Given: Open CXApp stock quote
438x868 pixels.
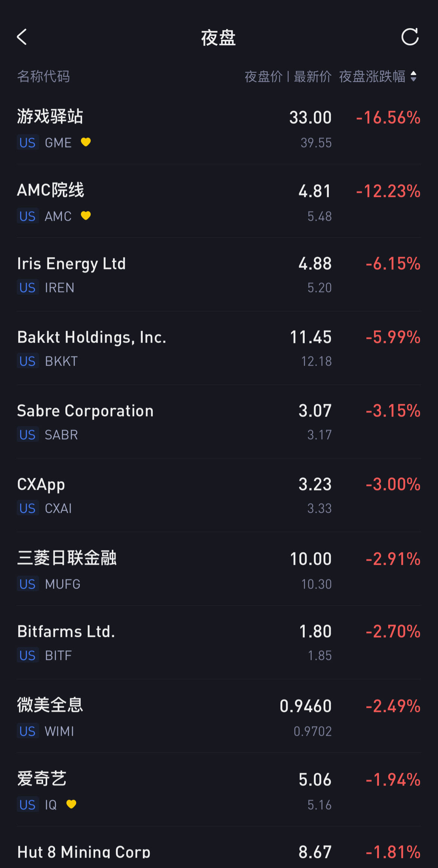Looking at the screenshot, I should (41, 485).
